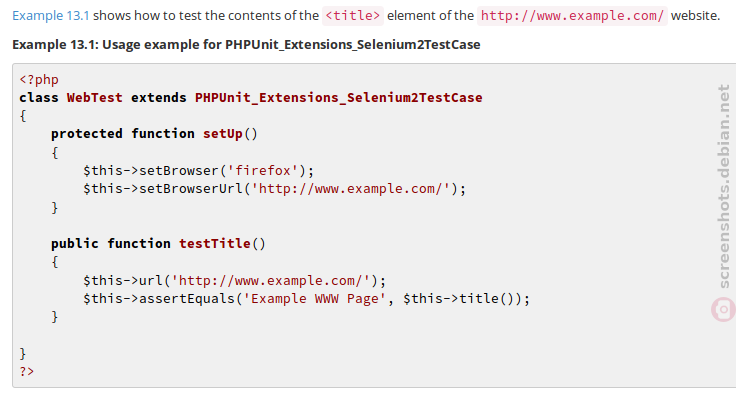Click the URL string in the setBrowserUrl call
This screenshot has width=736, height=395.
point(351,189)
